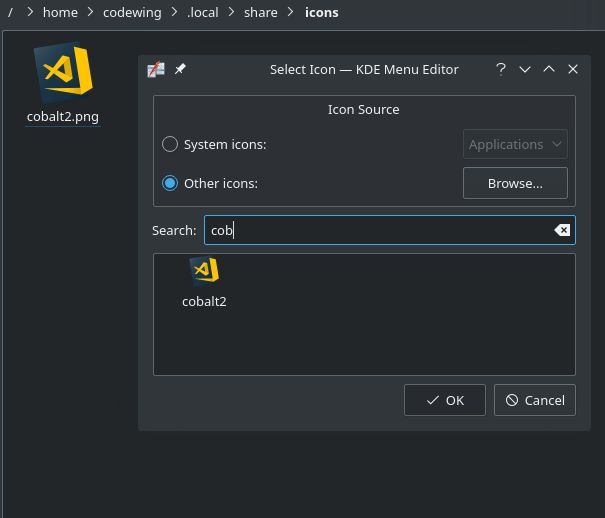Maximize the Select Icon dialog
605x518 pixels.
pos(549,69)
